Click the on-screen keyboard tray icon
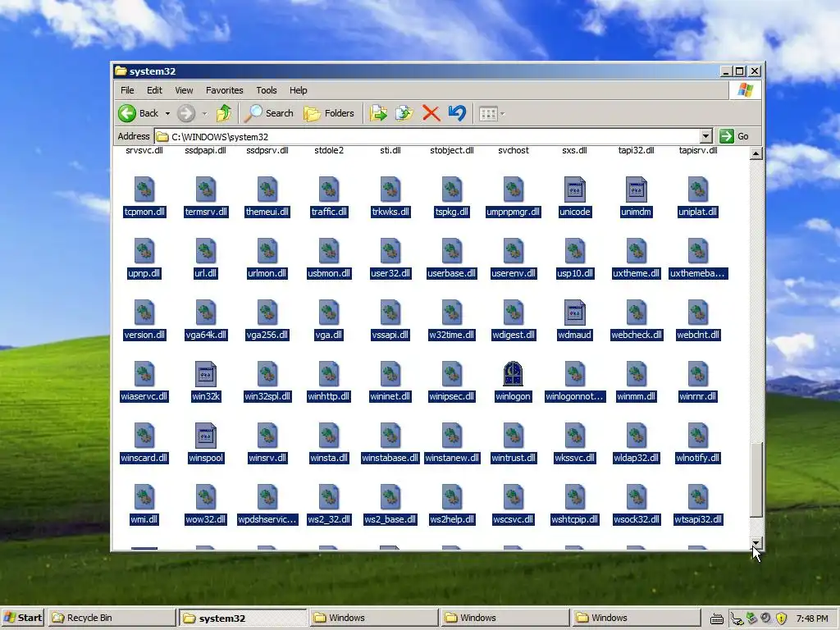The width and height of the screenshot is (840, 630). [717, 619]
